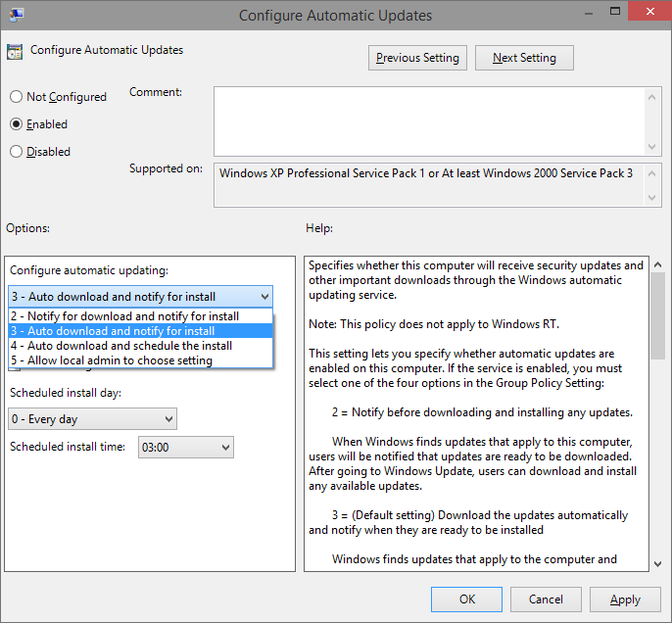The width and height of the screenshot is (672, 623).
Task: Click the window icon in title bar
Action: click(x=13, y=15)
